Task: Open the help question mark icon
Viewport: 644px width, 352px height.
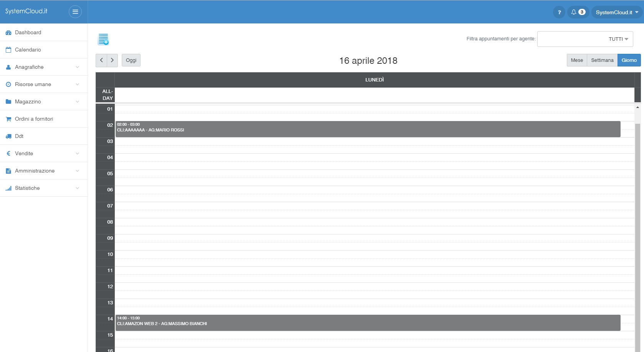Action: pos(559,12)
